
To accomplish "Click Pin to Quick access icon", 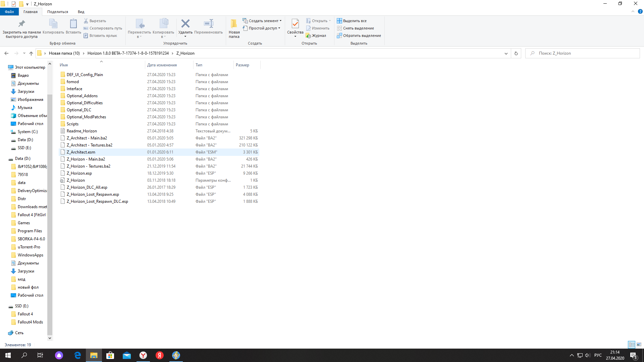I will [21, 24].
